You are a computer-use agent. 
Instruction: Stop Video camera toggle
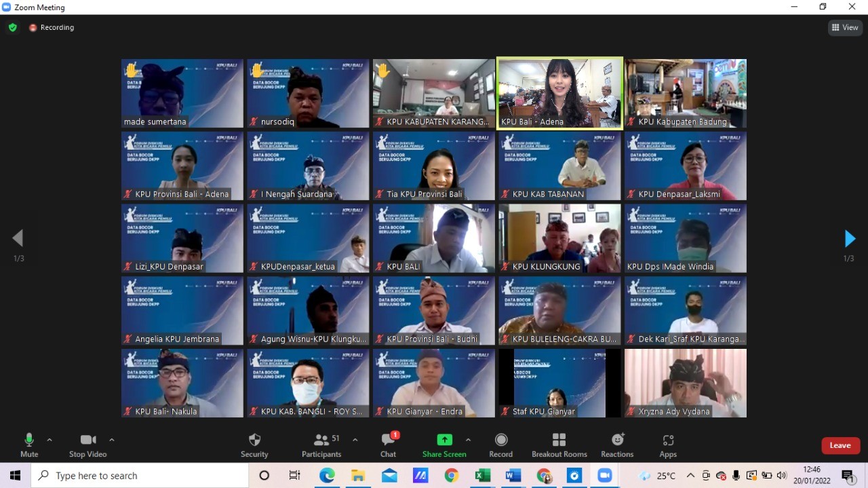87,445
